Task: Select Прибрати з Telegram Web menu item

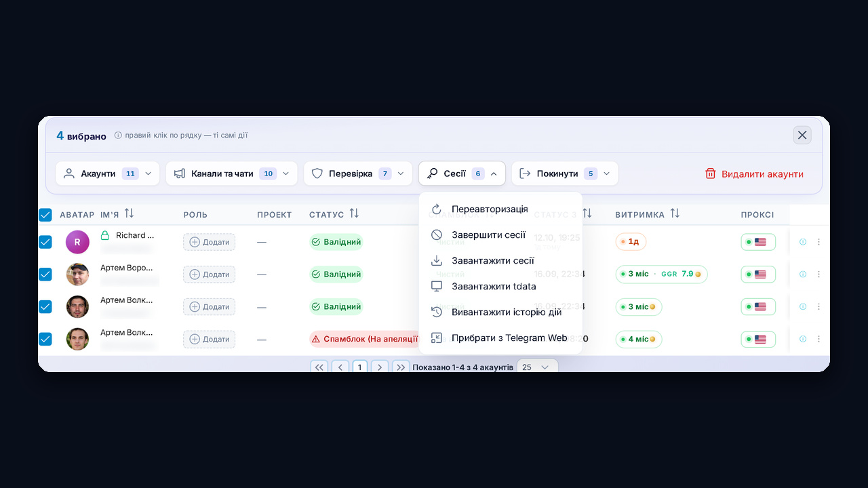Action: [500, 338]
